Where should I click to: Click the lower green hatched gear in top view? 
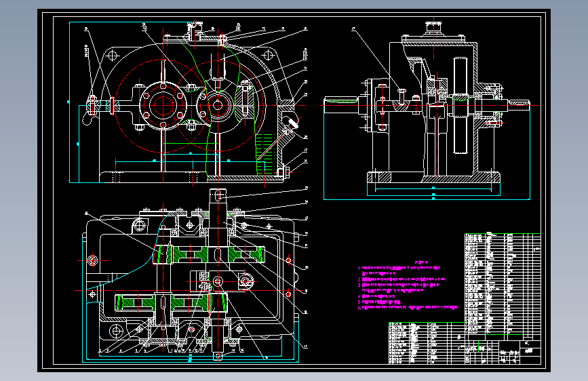click(x=171, y=302)
